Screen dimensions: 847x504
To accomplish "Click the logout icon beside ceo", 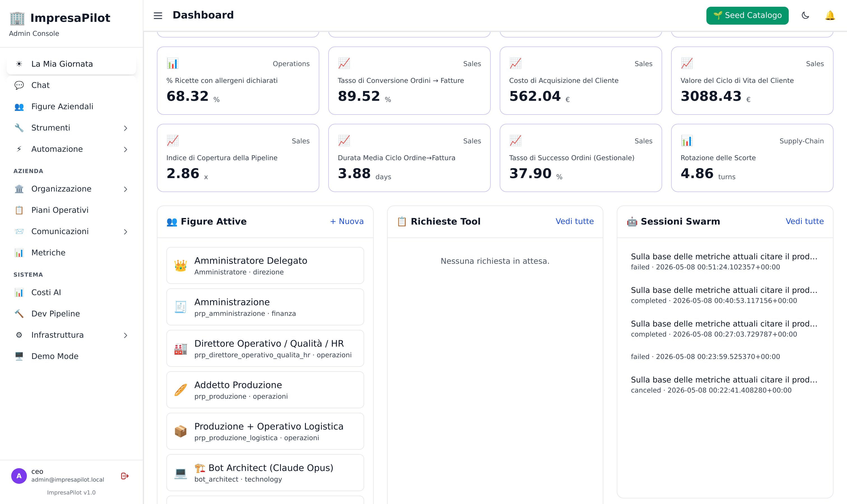I will click(125, 476).
